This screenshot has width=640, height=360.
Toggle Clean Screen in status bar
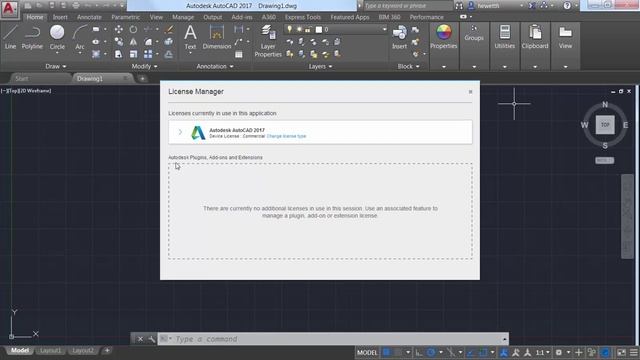point(621,352)
